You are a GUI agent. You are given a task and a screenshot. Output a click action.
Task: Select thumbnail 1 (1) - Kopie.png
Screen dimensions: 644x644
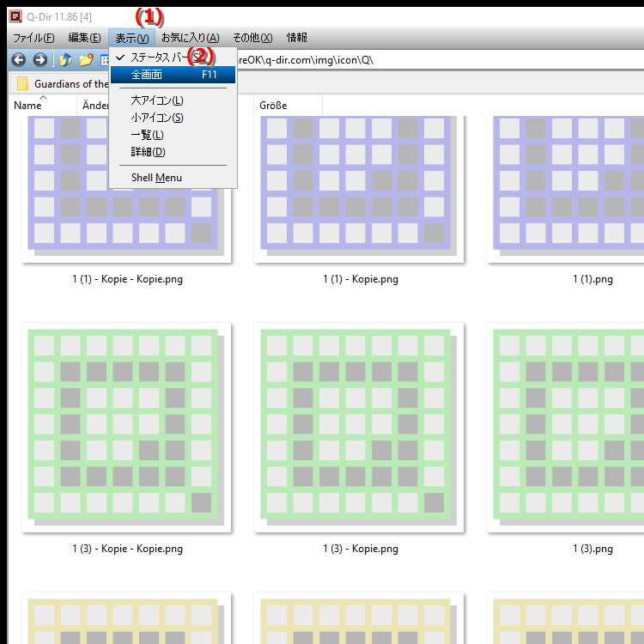(x=359, y=190)
